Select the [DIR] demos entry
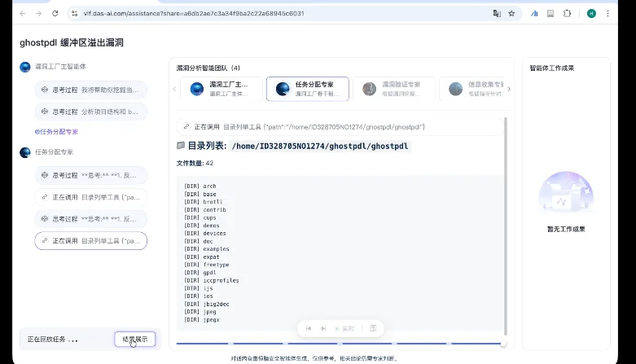Screen dimensions: 636x364 (202, 226)
